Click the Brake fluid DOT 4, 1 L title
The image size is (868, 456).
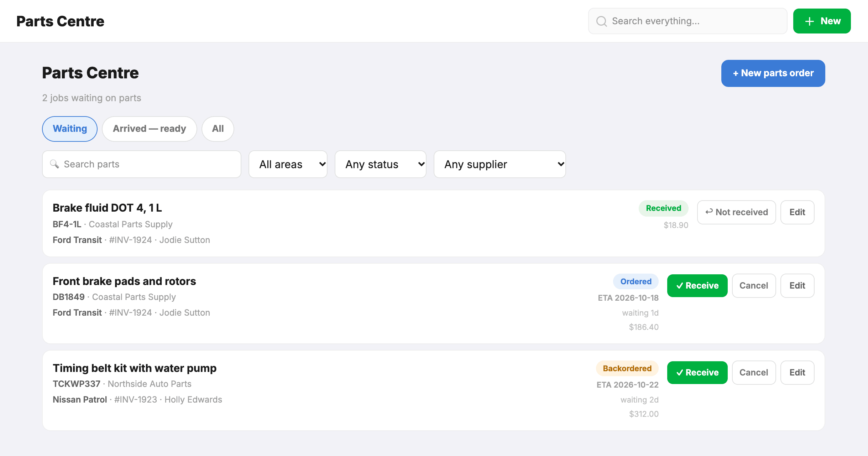[x=107, y=208]
